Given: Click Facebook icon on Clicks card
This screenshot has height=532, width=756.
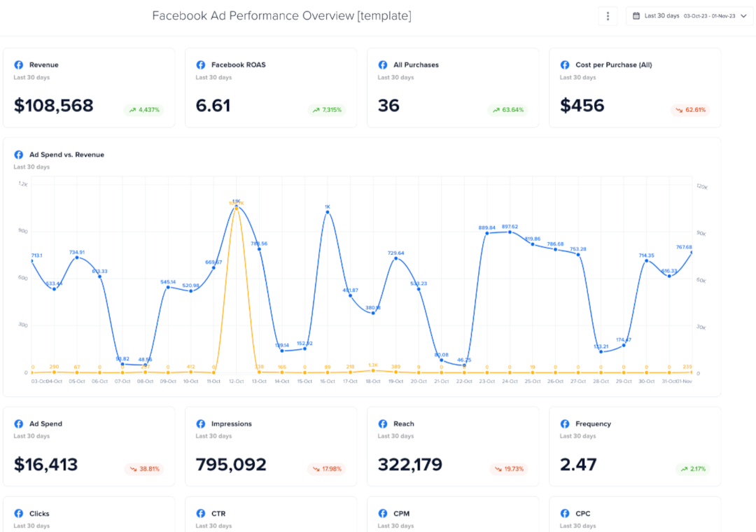Looking at the screenshot, I should tap(19, 513).
